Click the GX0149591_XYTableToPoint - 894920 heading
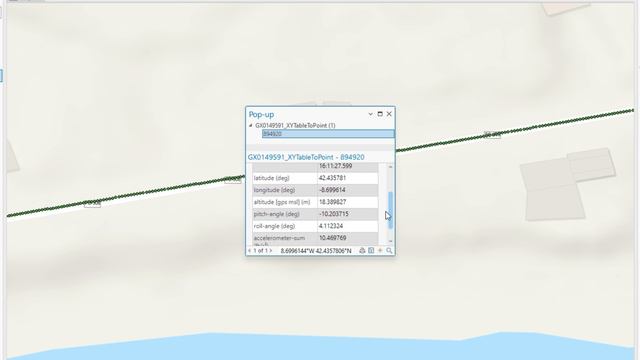The width and height of the screenshot is (640, 360). pos(306,157)
